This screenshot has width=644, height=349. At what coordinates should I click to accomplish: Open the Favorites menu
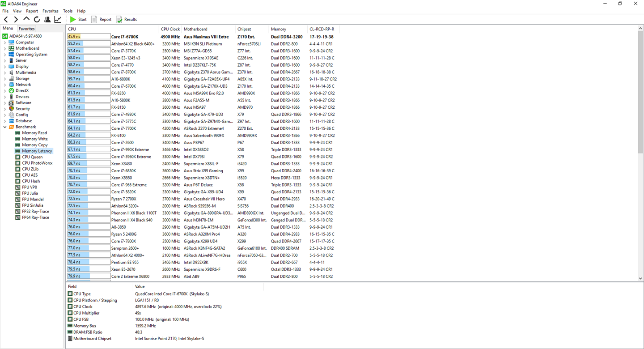[x=51, y=11]
